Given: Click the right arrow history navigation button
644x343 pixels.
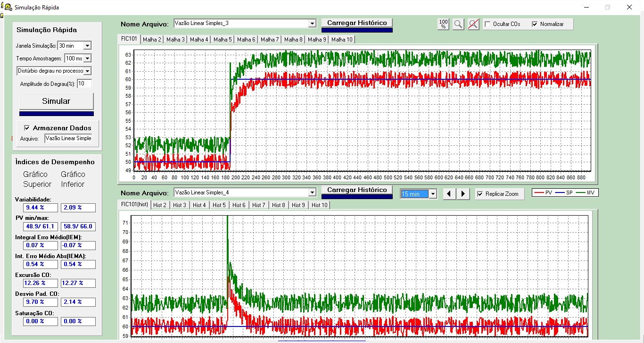Looking at the screenshot, I should (463, 194).
